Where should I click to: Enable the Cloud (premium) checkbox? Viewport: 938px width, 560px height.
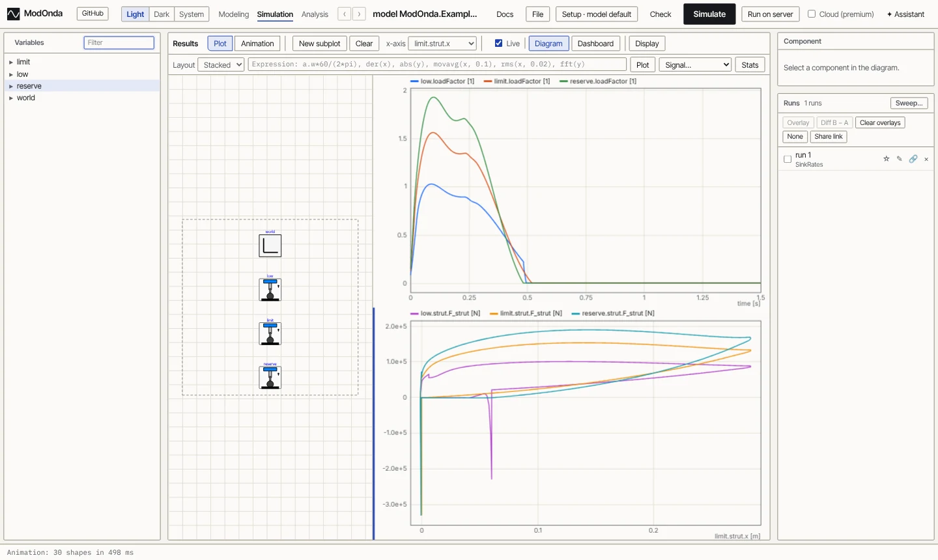pyautogui.click(x=812, y=14)
